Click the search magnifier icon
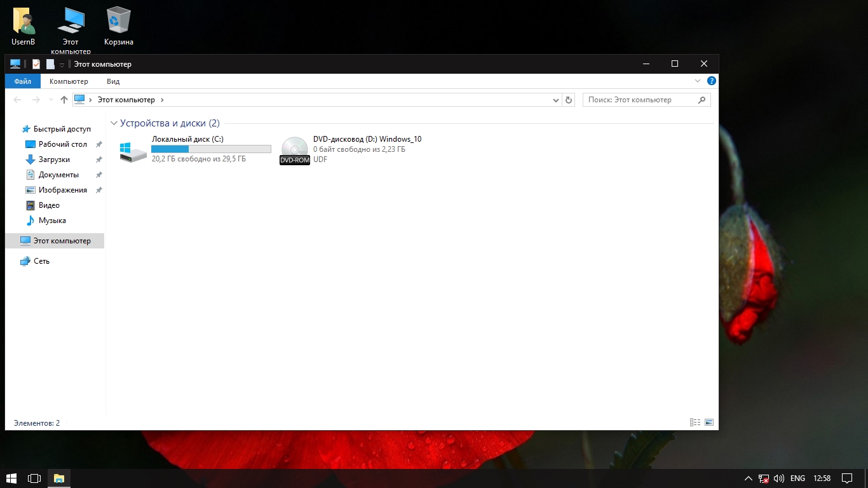Screen dimensions: 868x488 pyautogui.click(x=702, y=100)
